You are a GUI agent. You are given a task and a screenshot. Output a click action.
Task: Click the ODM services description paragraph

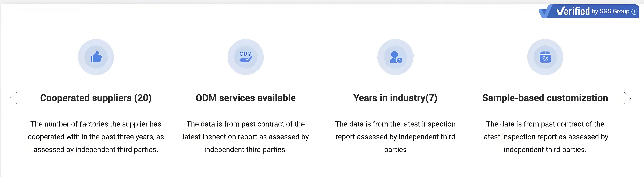[245, 137]
